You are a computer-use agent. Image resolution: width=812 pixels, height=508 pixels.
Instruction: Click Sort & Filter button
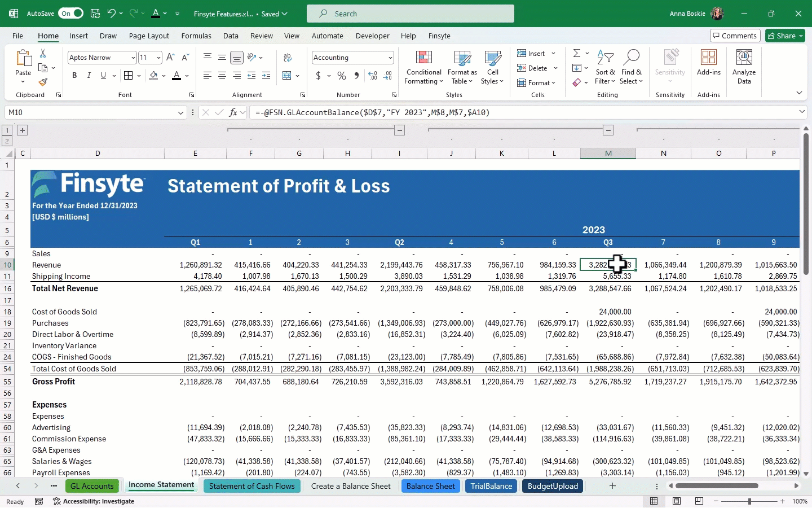pyautogui.click(x=605, y=68)
